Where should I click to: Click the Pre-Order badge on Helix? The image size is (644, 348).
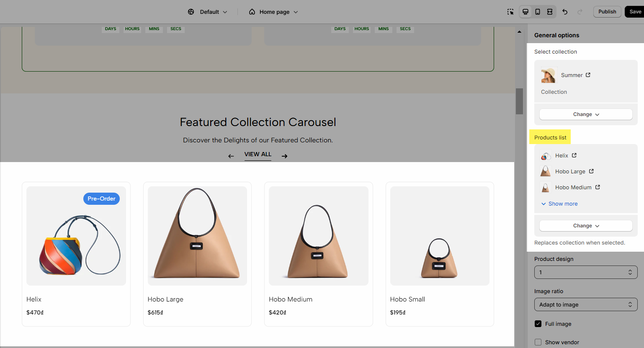[x=101, y=198]
